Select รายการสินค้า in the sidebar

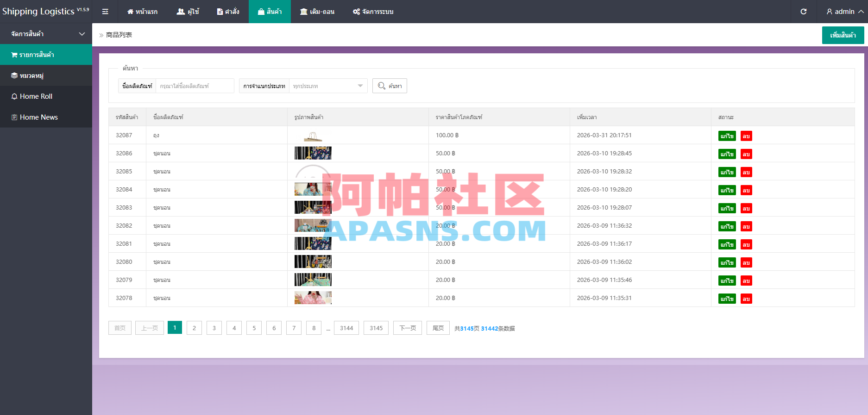pyautogui.click(x=46, y=55)
